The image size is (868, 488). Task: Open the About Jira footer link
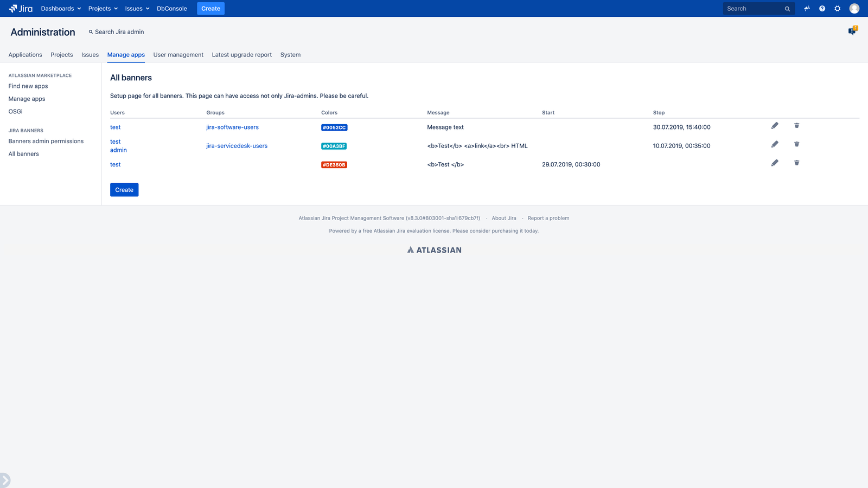click(504, 219)
